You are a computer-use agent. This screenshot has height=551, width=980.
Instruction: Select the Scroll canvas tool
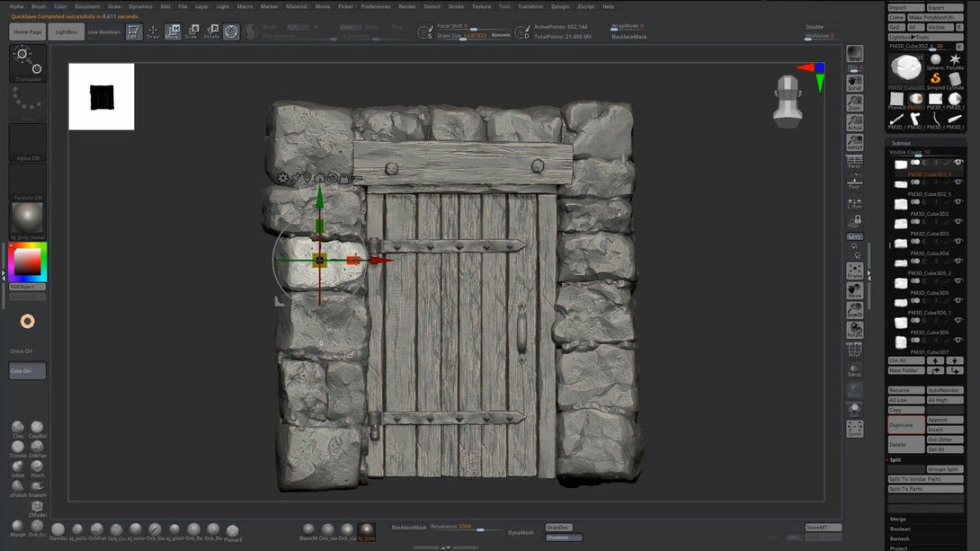click(854, 83)
